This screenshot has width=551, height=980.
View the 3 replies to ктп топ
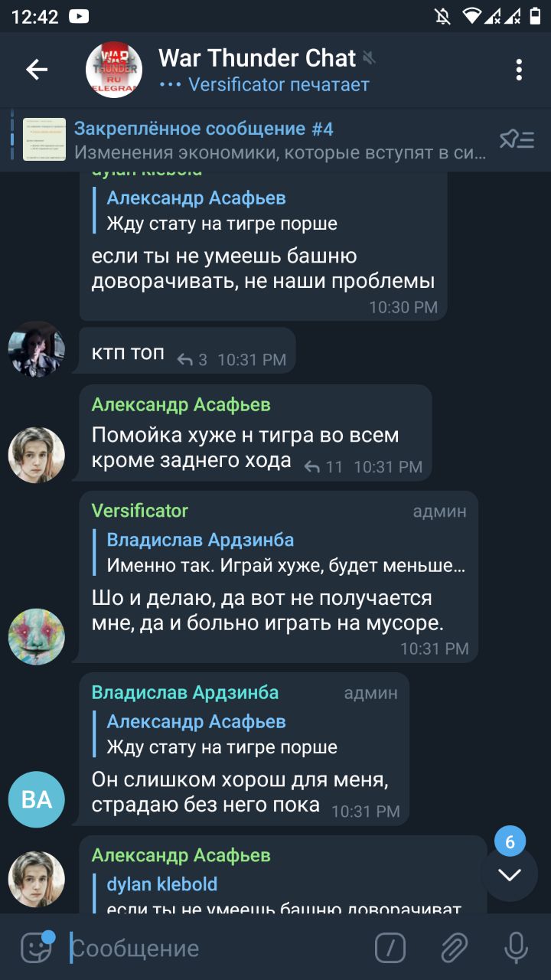tap(192, 359)
